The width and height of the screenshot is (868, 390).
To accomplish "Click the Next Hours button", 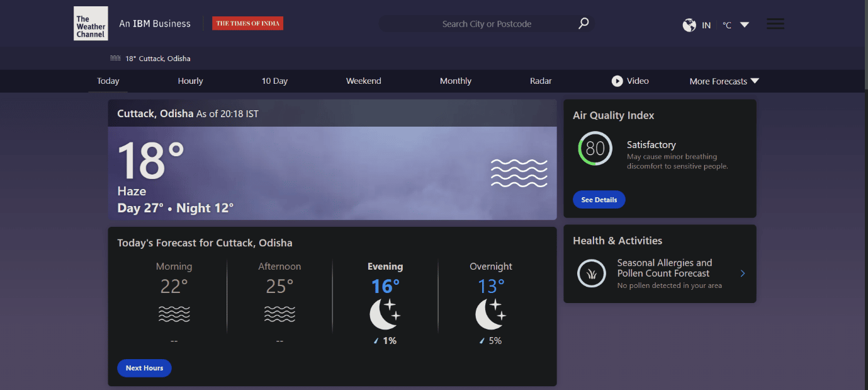I will (x=144, y=368).
